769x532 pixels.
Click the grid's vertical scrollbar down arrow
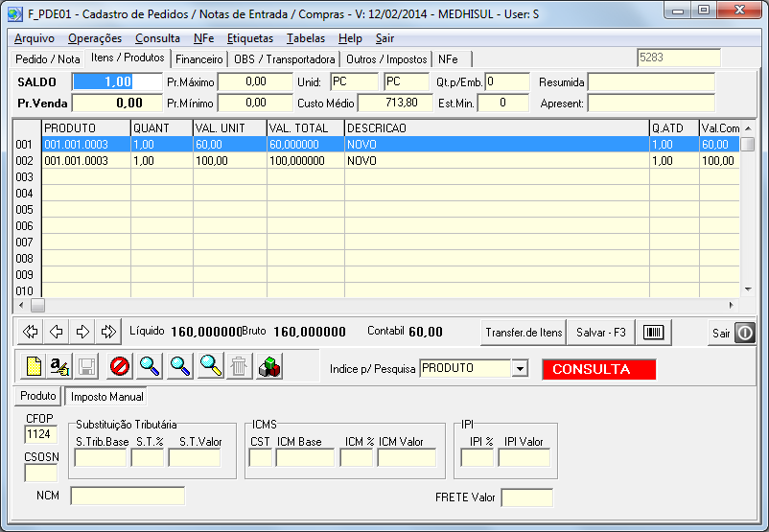coord(748,289)
